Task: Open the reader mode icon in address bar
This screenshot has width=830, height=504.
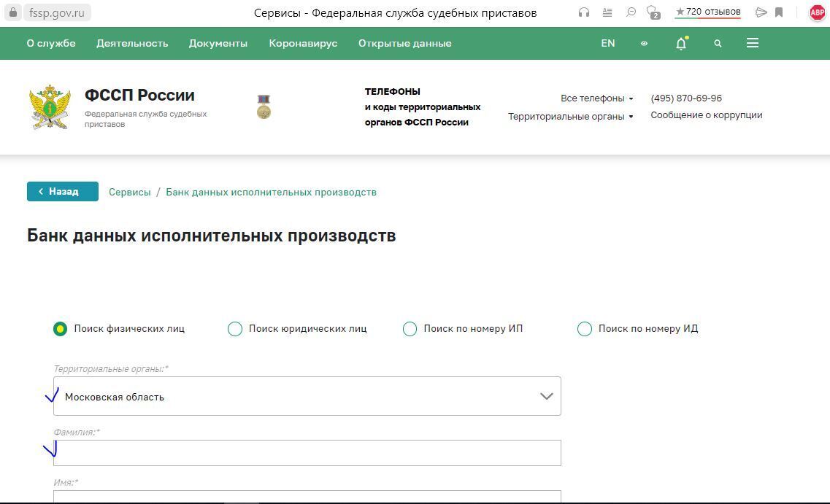Action: [x=607, y=12]
